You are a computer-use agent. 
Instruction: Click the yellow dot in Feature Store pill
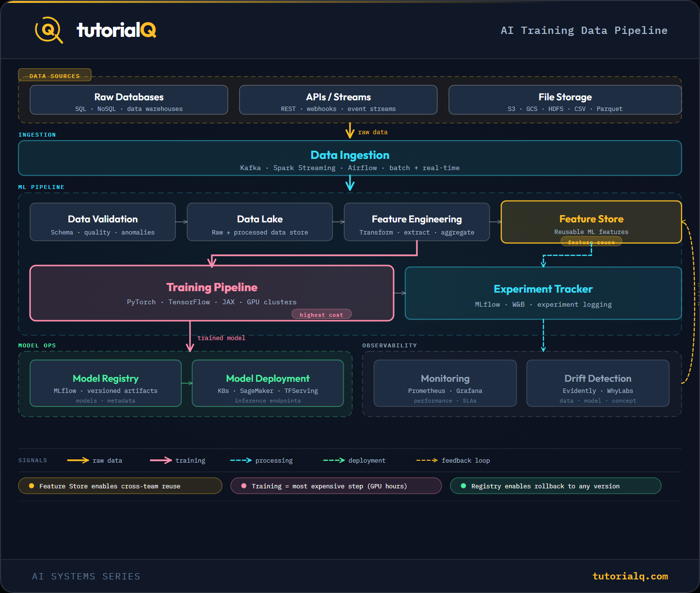32,486
